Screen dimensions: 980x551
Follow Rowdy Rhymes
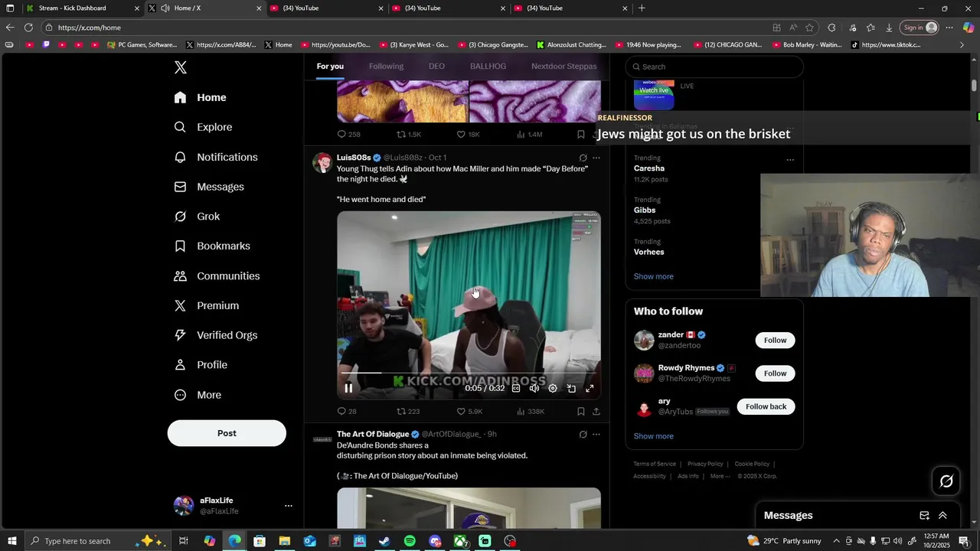click(775, 373)
